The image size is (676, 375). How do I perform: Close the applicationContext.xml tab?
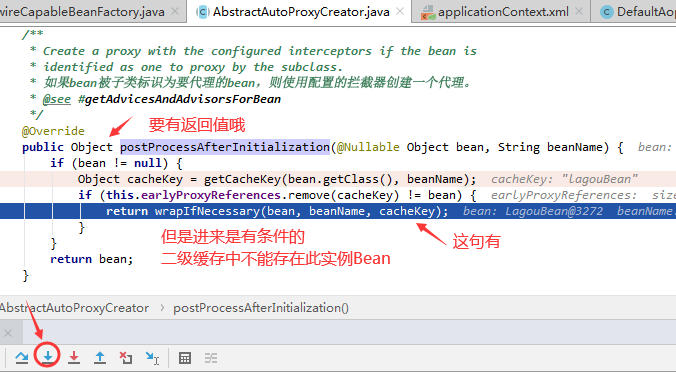(579, 11)
